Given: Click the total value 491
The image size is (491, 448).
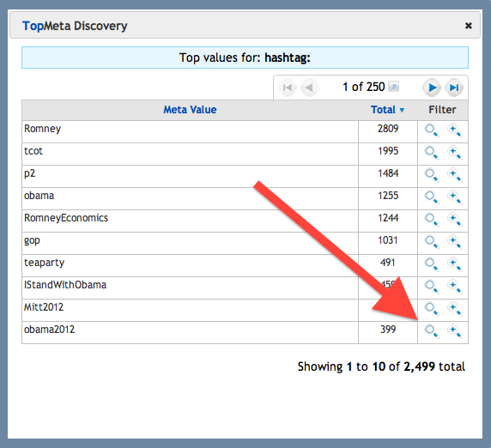Looking at the screenshot, I should pyautogui.click(x=388, y=263).
